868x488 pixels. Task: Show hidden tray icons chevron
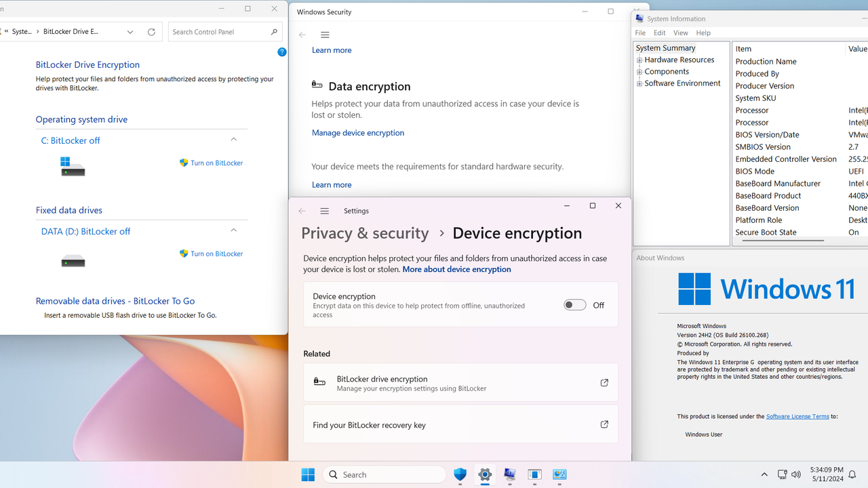coord(764,474)
